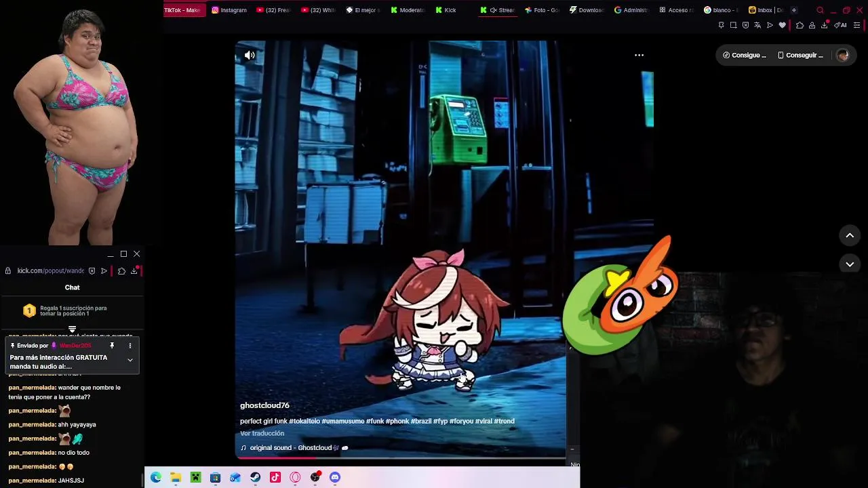Switch to the El mejor tab

point(363,10)
